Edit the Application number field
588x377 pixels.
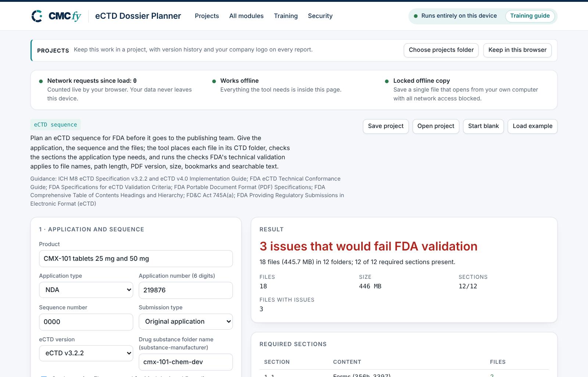[186, 290]
